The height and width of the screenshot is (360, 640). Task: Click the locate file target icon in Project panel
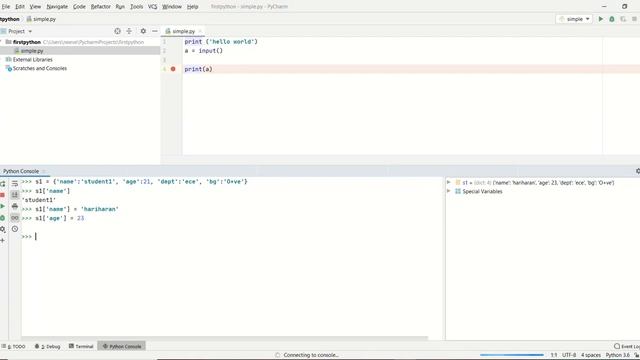point(118,31)
